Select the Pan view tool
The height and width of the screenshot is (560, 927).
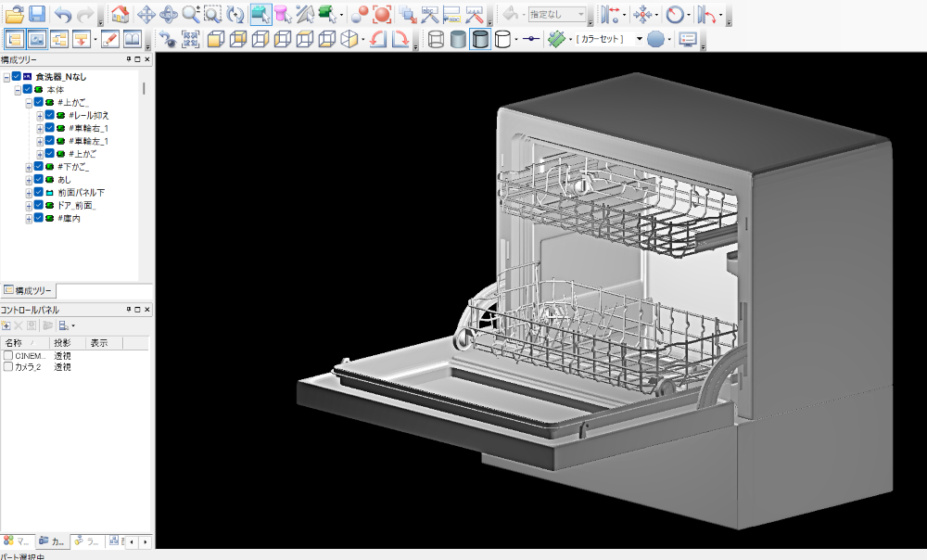coord(147,12)
